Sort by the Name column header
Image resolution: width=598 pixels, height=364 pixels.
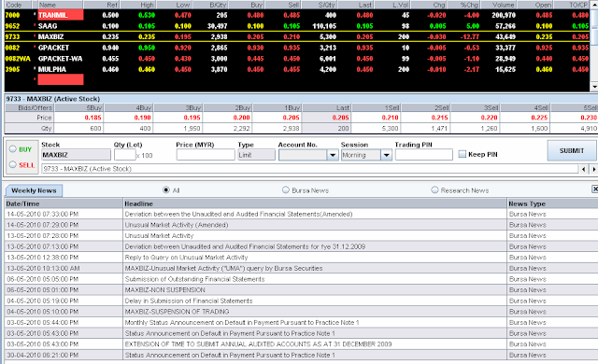[60, 5]
